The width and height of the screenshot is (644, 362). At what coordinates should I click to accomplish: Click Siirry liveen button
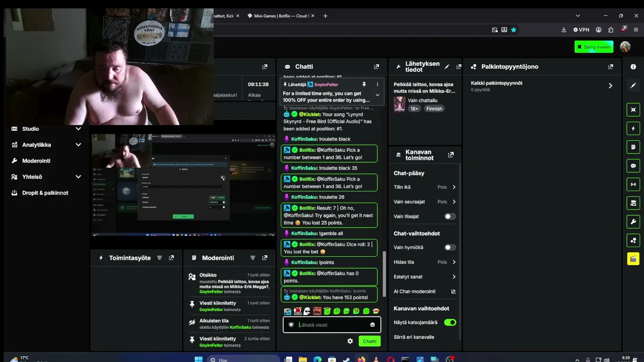[x=594, y=47]
